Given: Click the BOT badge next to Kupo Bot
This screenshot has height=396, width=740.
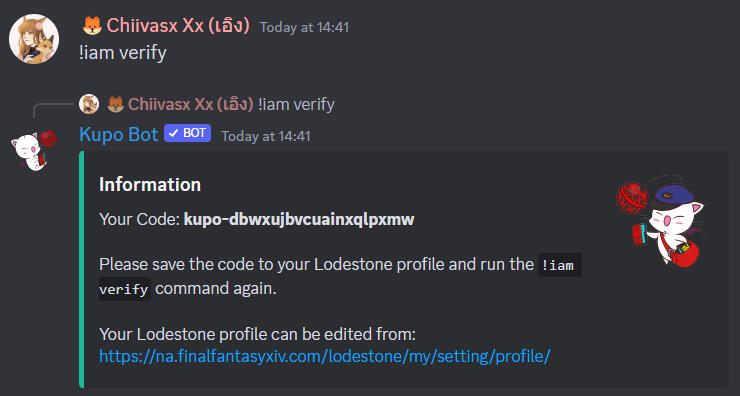Looking at the screenshot, I should [x=187, y=134].
